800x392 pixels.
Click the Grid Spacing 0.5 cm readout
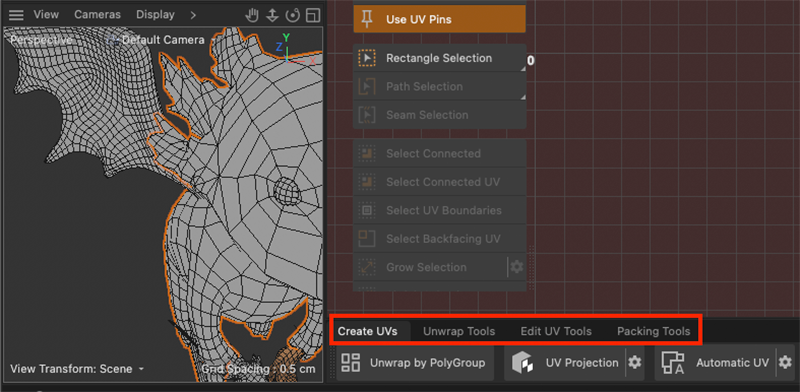pyautogui.click(x=258, y=369)
